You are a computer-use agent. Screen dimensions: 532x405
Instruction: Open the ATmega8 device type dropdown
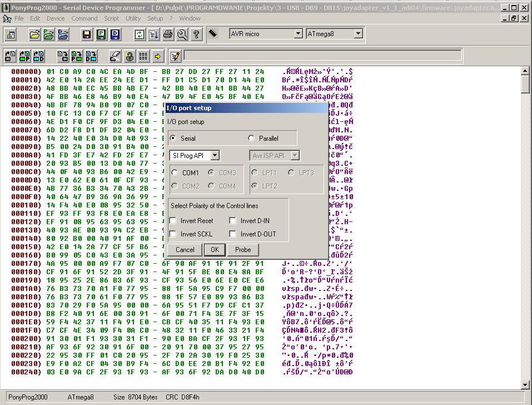(359, 33)
